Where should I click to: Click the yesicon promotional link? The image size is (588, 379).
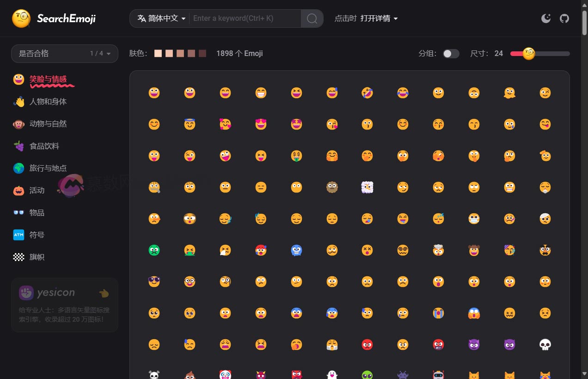coord(65,304)
